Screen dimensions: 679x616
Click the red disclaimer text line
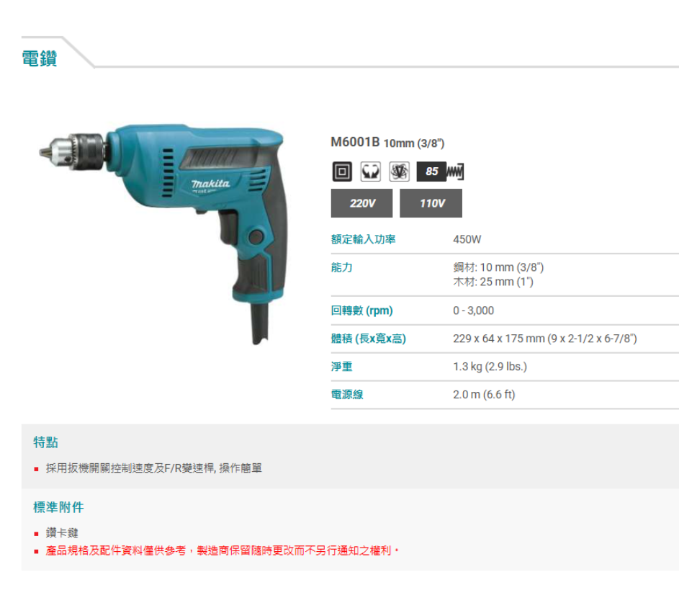222,550
